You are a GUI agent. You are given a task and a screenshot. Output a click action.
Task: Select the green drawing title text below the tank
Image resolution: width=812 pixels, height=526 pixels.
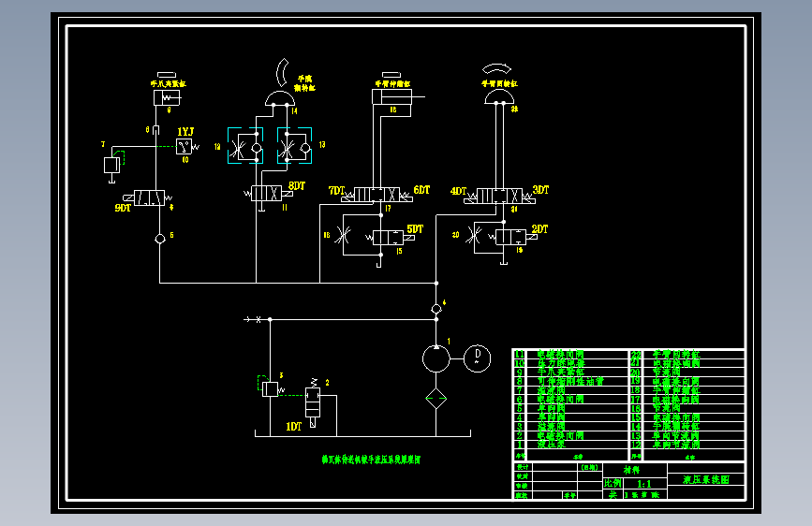[x=371, y=460]
